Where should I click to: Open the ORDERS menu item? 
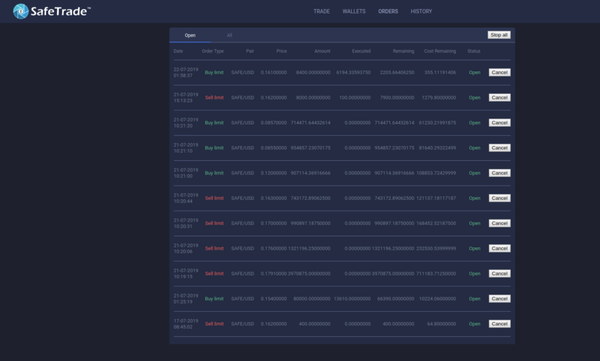(x=388, y=11)
